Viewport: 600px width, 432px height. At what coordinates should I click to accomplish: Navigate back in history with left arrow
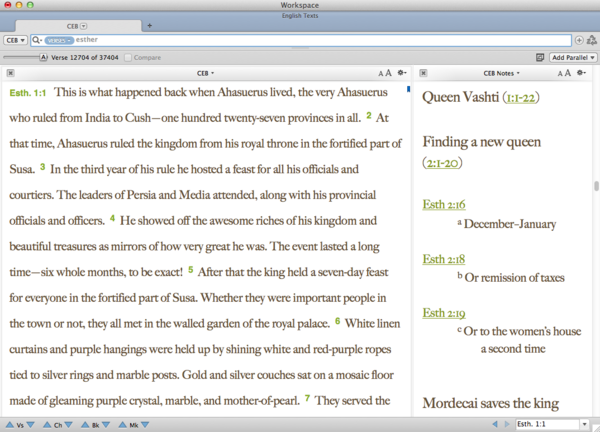pos(495,424)
